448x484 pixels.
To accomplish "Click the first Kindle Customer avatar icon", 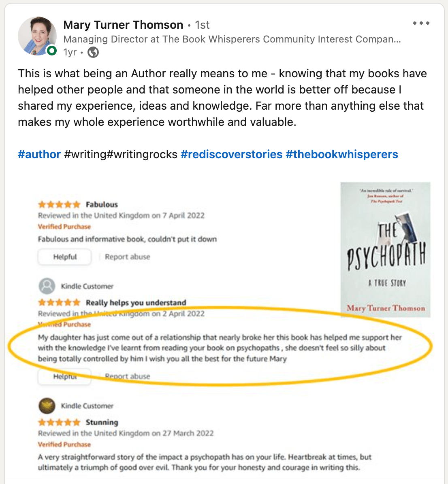I will click(47, 286).
